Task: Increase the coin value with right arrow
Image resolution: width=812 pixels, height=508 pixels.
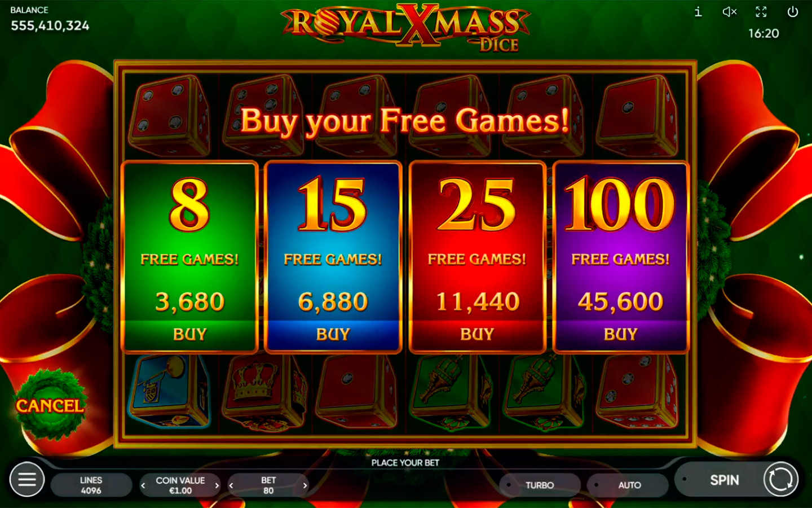Action: 217,485
